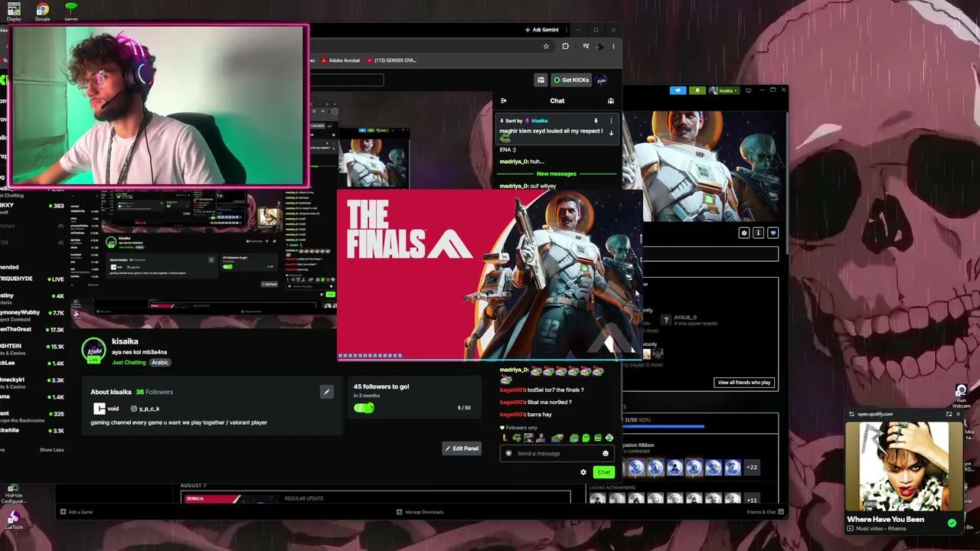This screenshot has width=980, height=551.
Task: Open the HidHide Configuration desktop shortcut
Action: click(x=13, y=494)
